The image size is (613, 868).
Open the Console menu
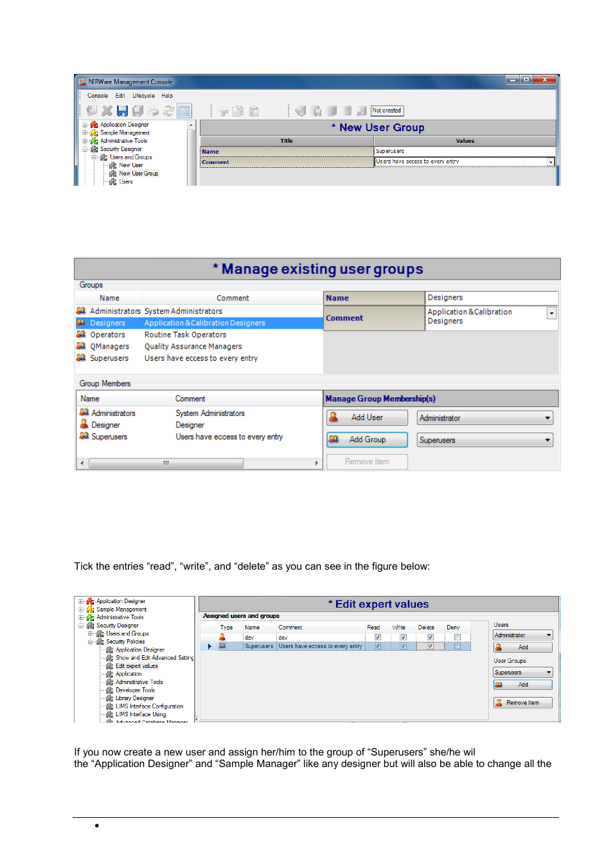click(x=98, y=96)
